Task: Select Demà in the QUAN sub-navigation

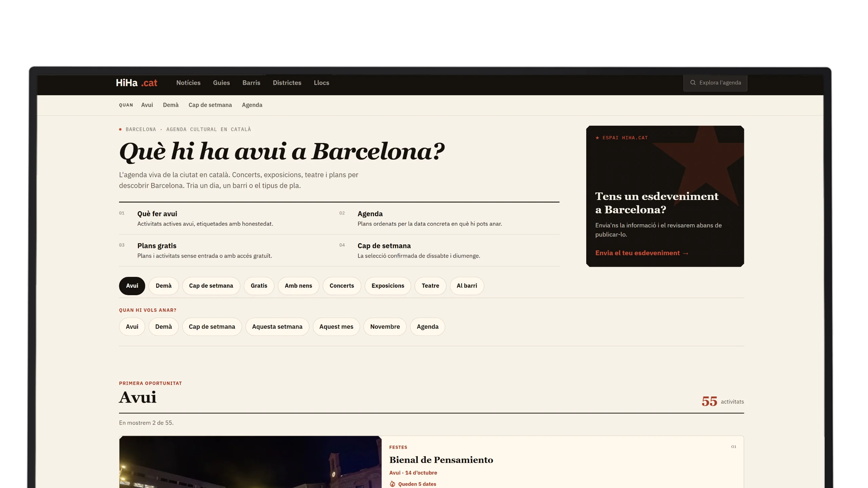Action: 171,105
